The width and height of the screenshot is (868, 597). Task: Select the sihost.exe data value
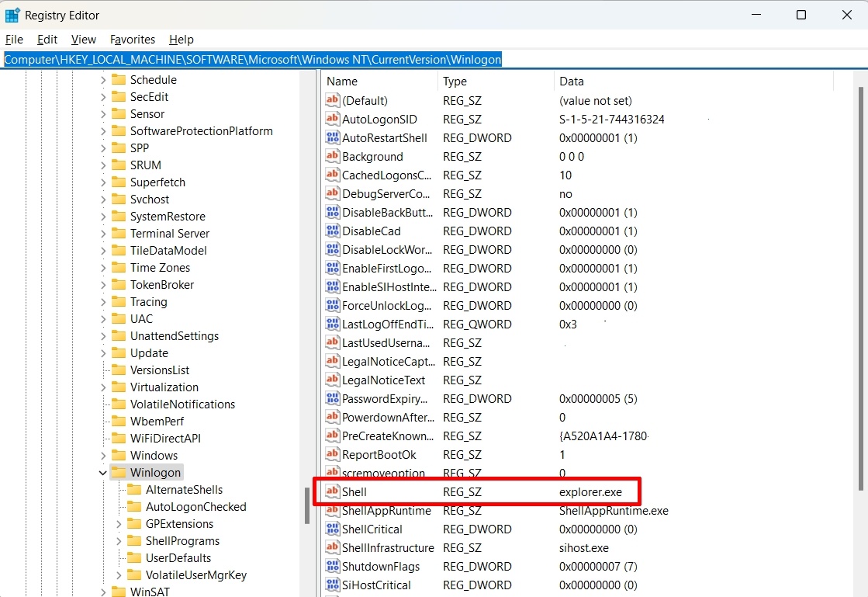point(584,548)
